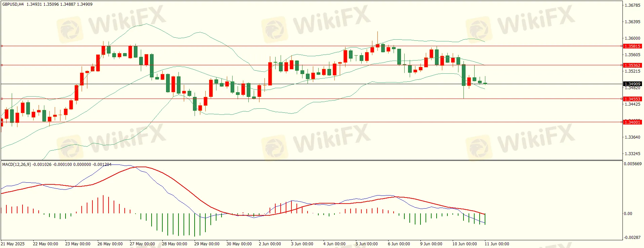Click the 1.33245 value on price axis

[x=632, y=154]
